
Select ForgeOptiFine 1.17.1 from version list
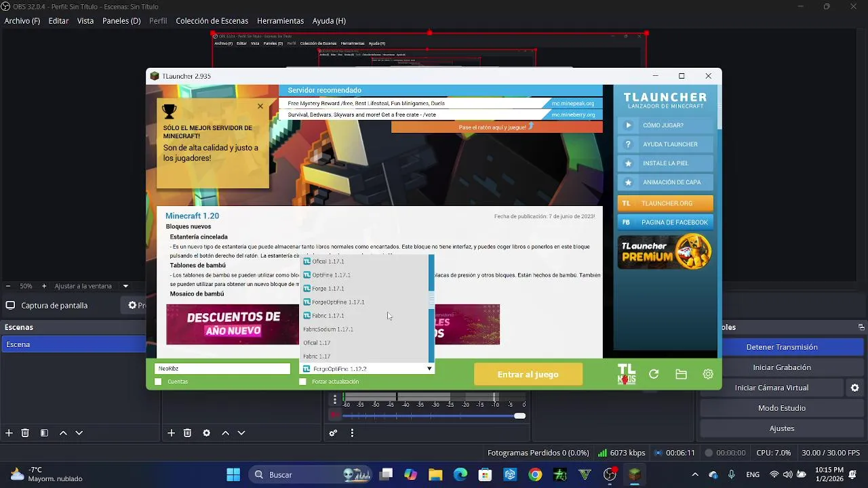tap(364, 302)
